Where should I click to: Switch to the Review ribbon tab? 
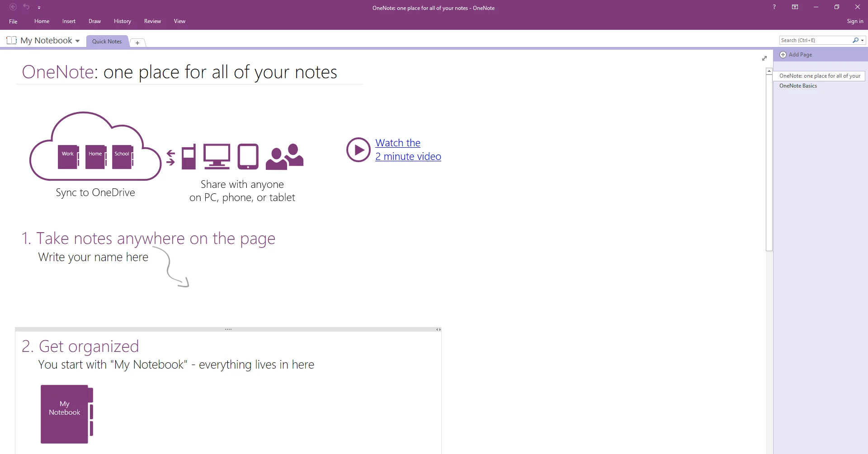coord(152,21)
